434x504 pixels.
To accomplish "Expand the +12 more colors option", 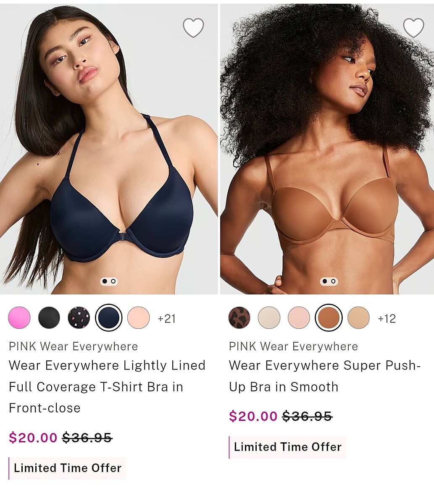I will (x=387, y=319).
